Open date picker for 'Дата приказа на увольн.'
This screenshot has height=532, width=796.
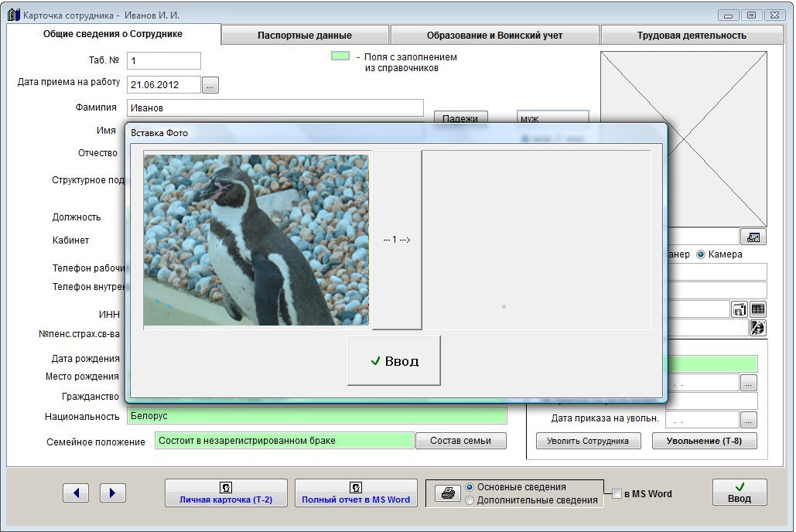coord(748,420)
